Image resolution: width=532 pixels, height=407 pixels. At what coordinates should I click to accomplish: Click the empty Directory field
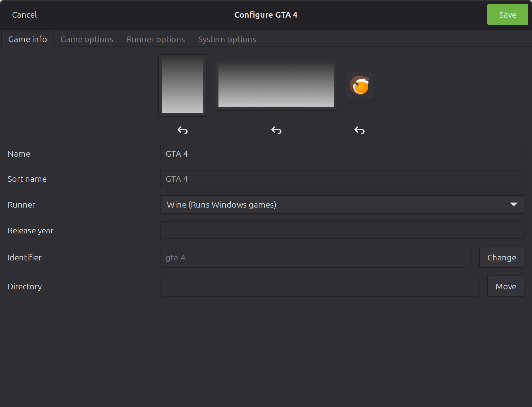coord(320,286)
